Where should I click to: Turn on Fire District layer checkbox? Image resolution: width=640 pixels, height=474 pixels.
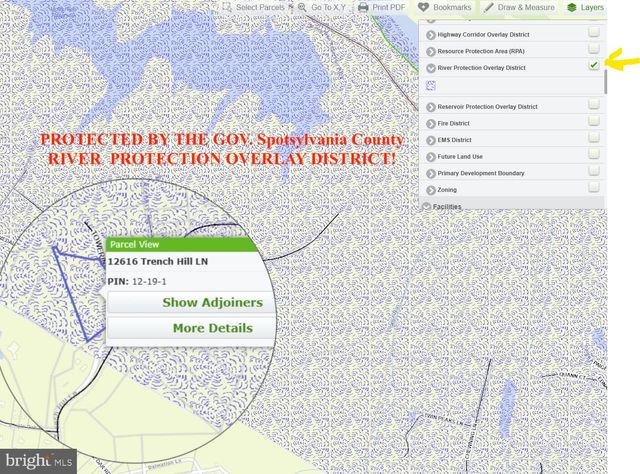[594, 120]
